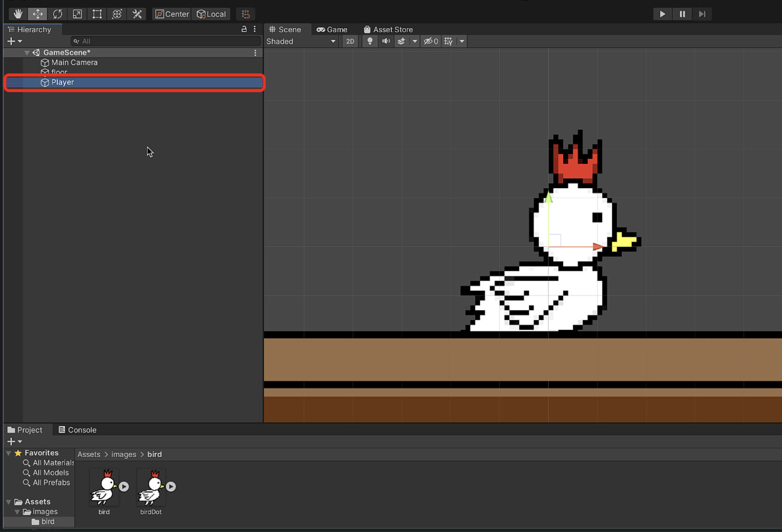Collapse the Assets folder tree
The width and height of the screenshot is (782, 532).
click(8, 502)
